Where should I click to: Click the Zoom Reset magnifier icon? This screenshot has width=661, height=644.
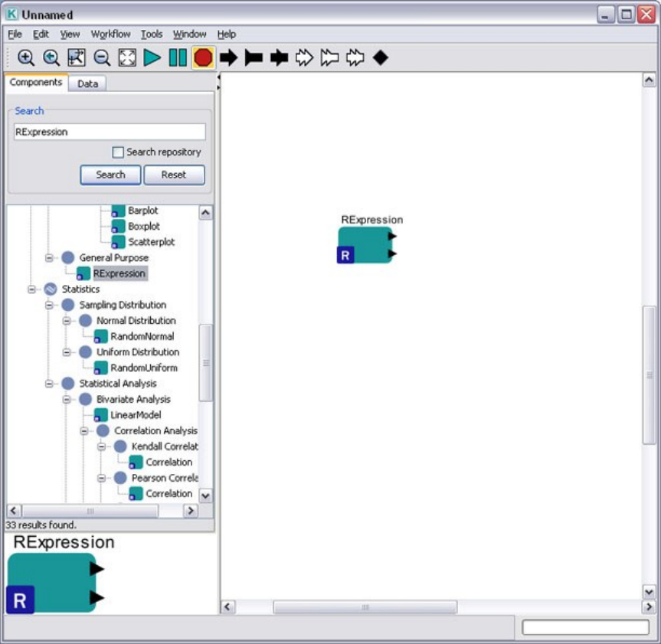(x=51, y=57)
